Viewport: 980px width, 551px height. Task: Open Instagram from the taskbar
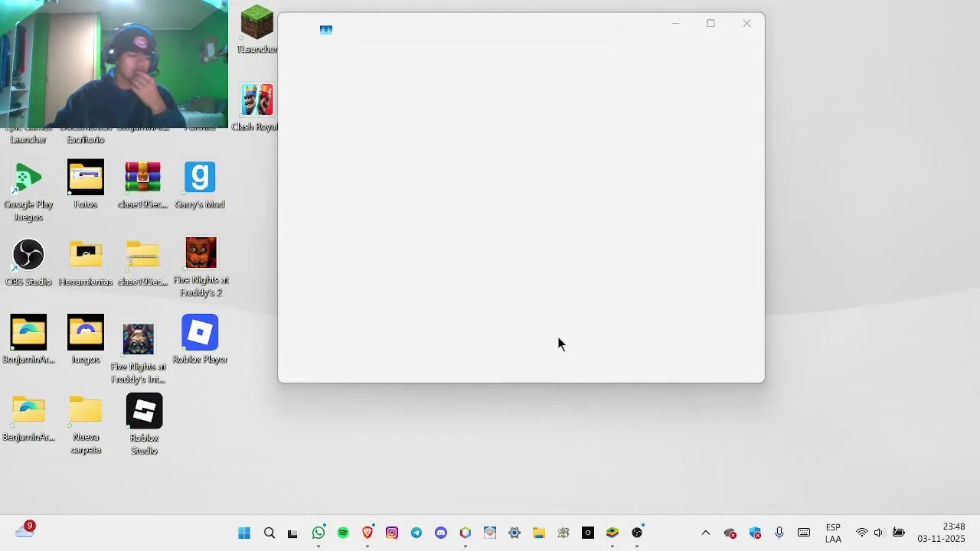(392, 533)
